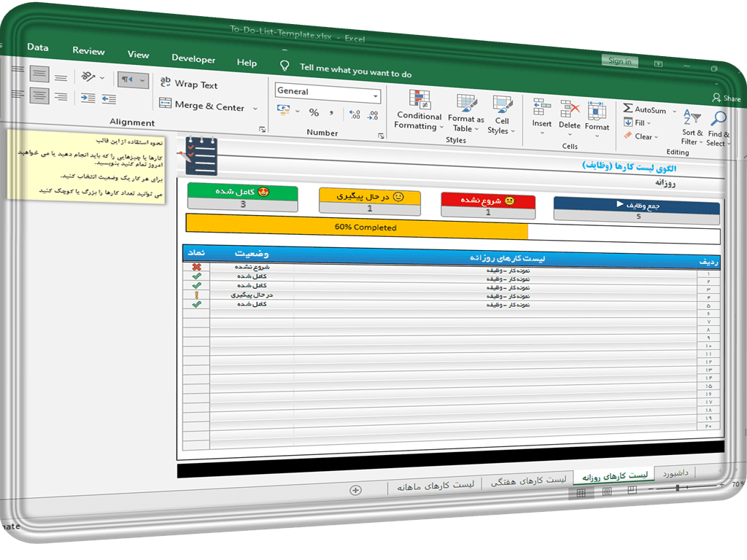Click Increase Decimal icon
This screenshot has height=560, width=747.
pos(355,114)
